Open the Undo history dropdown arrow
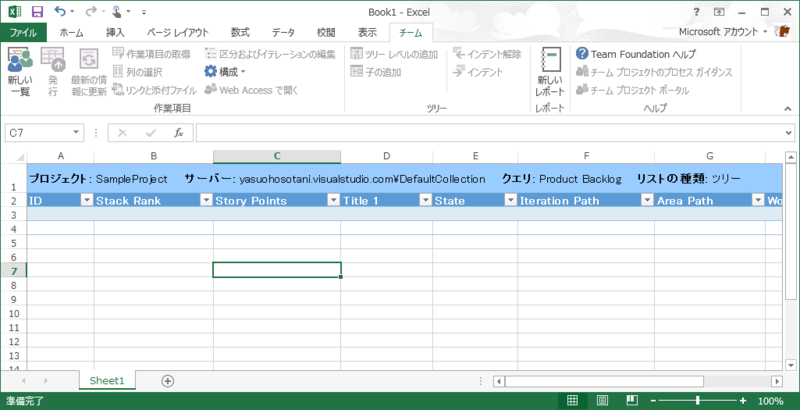Screen dimensions: 800x410 [72, 11]
